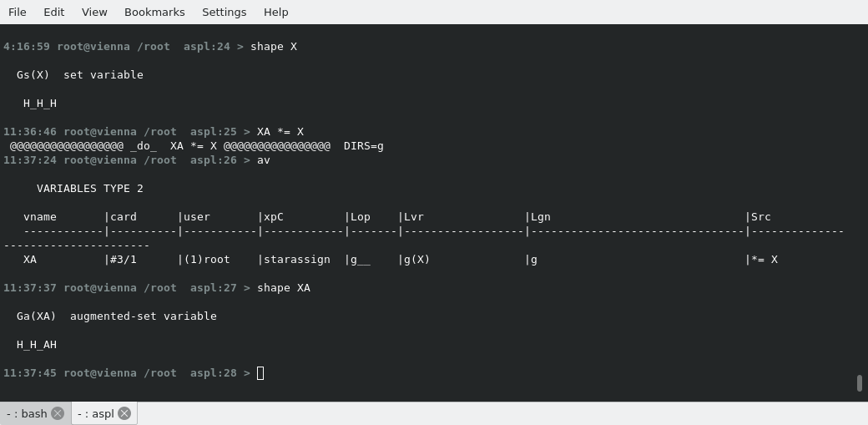Click the H_H_AH shape output
This screenshot has height=425, width=868.
point(37,345)
